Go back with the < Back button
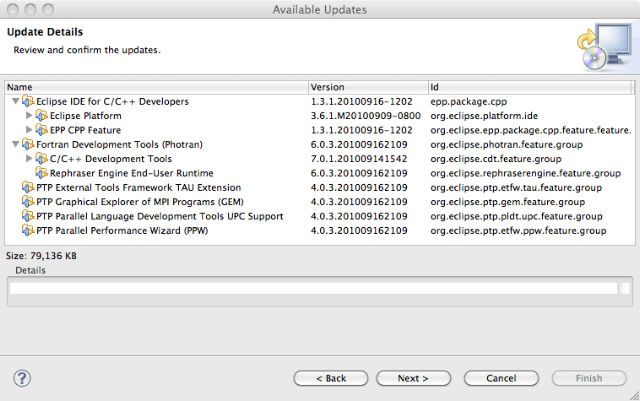The image size is (640, 401). (x=331, y=378)
